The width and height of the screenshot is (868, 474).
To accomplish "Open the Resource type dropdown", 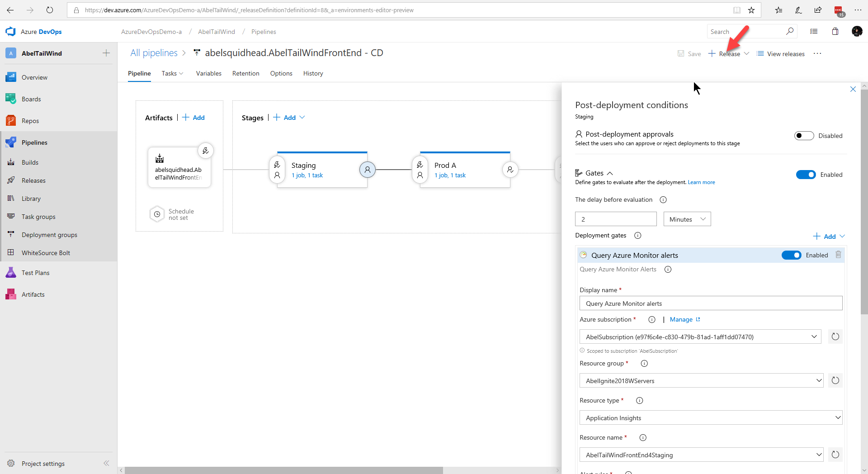I will (x=711, y=417).
